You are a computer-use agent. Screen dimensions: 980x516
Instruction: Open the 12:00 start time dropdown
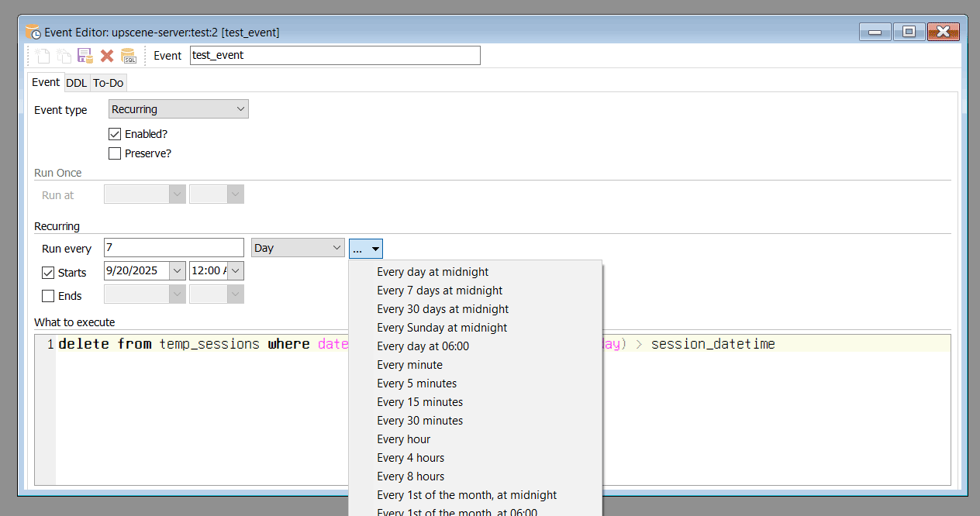[237, 270]
